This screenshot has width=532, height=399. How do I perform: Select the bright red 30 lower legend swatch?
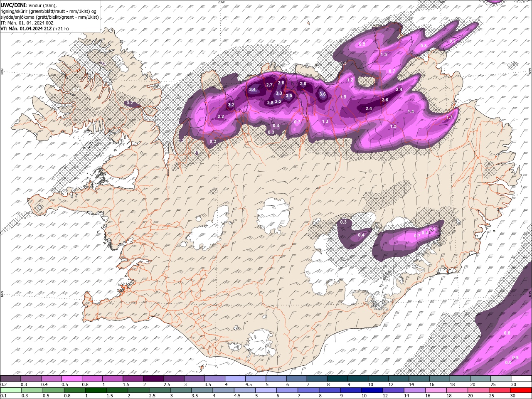coord(521,390)
